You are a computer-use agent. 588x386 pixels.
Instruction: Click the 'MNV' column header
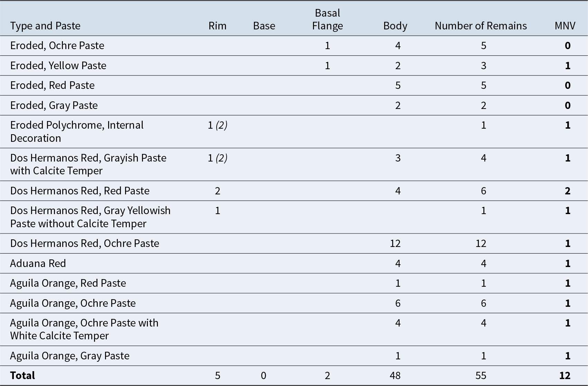pyautogui.click(x=565, y=26)
